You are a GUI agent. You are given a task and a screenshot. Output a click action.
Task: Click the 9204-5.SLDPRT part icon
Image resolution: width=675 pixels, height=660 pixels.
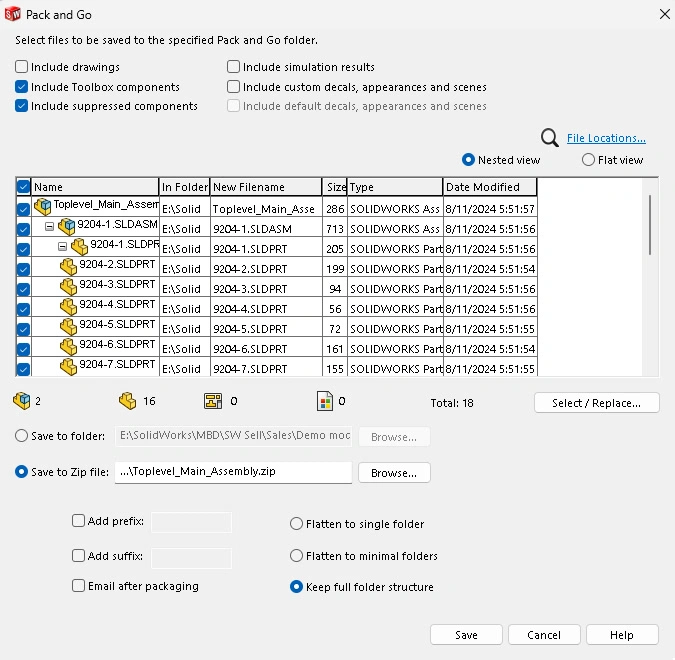[68, 326]
